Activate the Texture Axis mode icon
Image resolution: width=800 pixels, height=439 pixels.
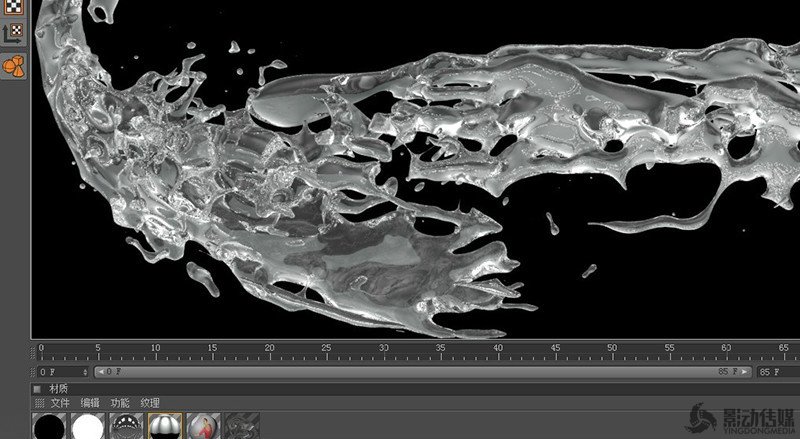point(14,33)
